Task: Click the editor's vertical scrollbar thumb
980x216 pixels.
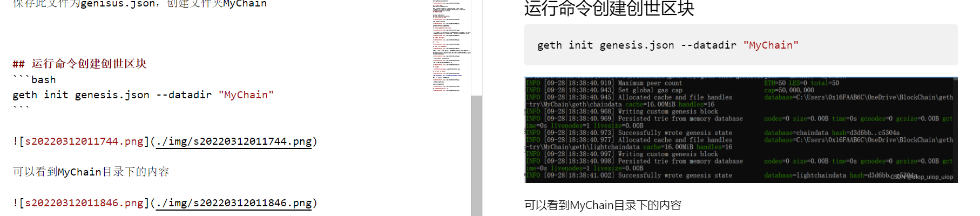Action: coord(476,156)
